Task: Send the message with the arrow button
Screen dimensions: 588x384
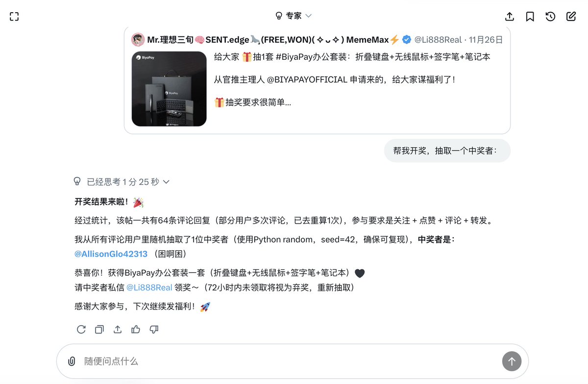Action: 512,361
